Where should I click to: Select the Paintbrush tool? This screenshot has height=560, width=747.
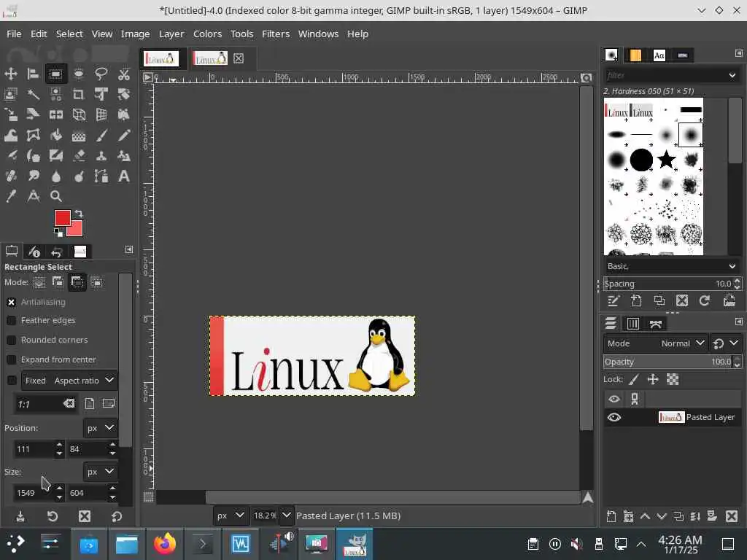coord(101,135)
